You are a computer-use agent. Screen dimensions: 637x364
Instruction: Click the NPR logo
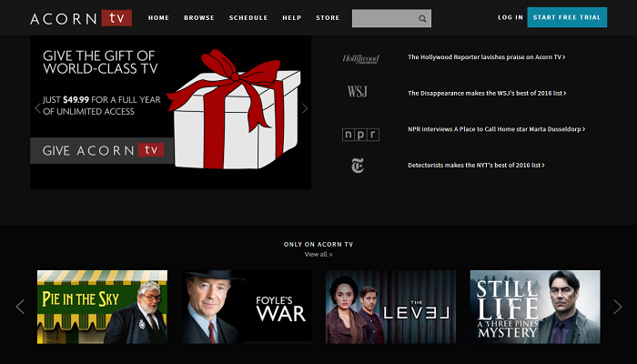360,135
